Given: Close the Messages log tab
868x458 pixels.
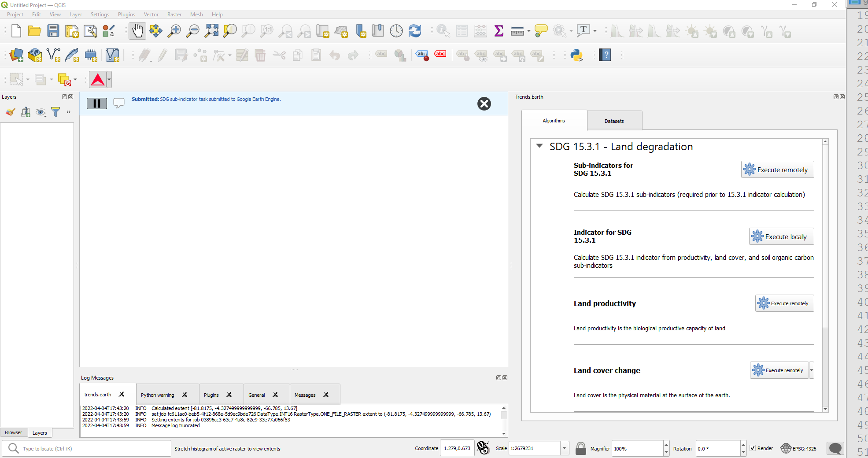Looking at the screenshot, I should coord(326,395).
